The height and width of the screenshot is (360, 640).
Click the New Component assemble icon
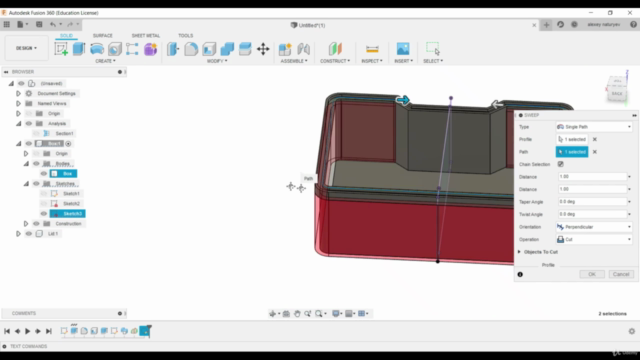(285, 49)
